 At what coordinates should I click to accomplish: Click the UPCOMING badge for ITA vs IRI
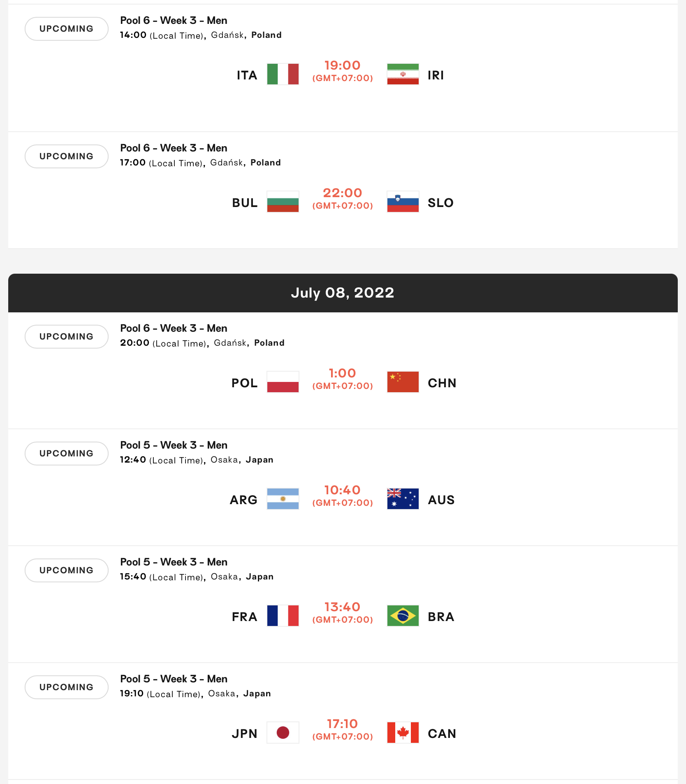[x=67, y=29]
